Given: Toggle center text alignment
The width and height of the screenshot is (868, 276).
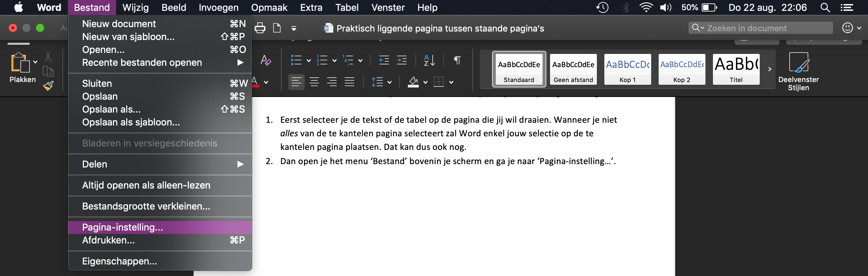Looking at the screenshot, I should (314, 82).
